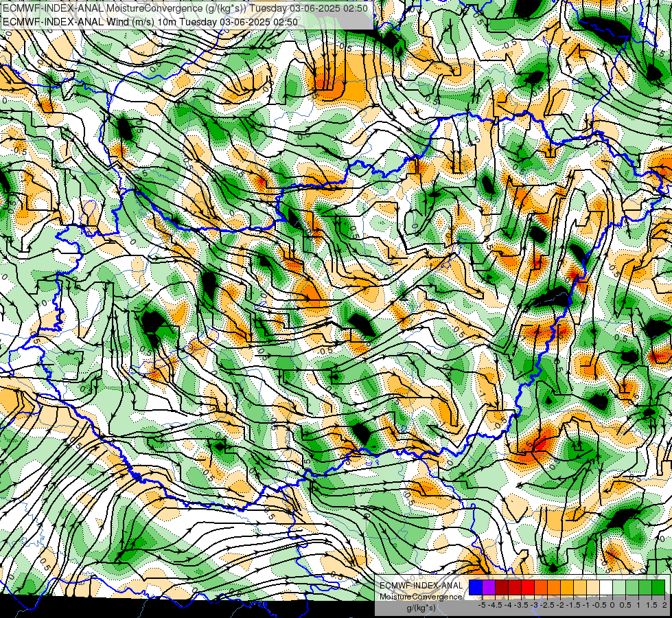This screenshot has width=672, height=618.
Task: Click the amber swatch between -2 and -1.5
Action: [566, 587]
